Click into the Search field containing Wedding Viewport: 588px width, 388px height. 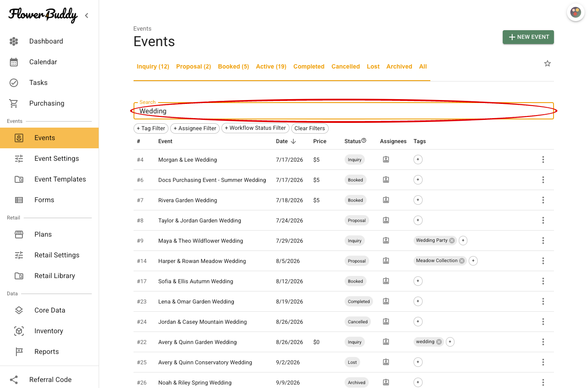click(343, 111)
